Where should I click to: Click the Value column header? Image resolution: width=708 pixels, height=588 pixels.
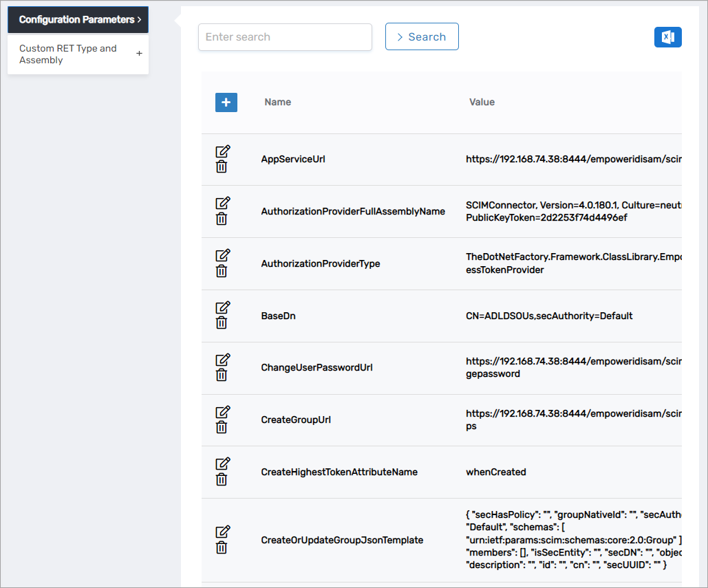click(482, 102)
